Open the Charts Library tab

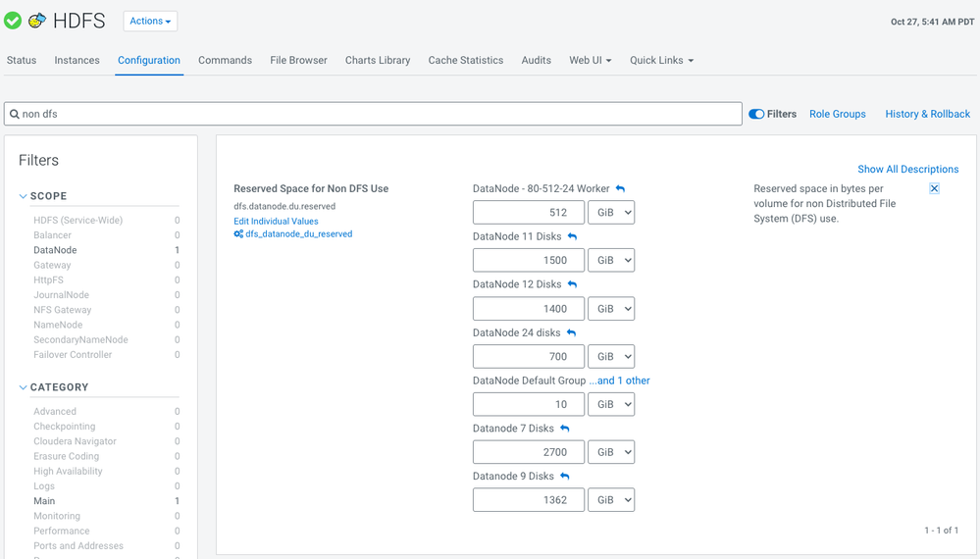point(378,61)
